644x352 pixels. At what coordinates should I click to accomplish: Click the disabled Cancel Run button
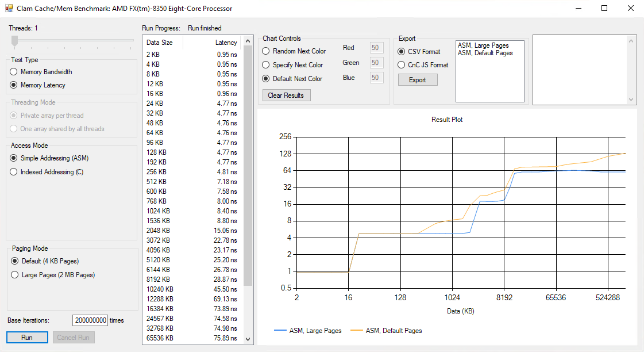click(74, 337)
